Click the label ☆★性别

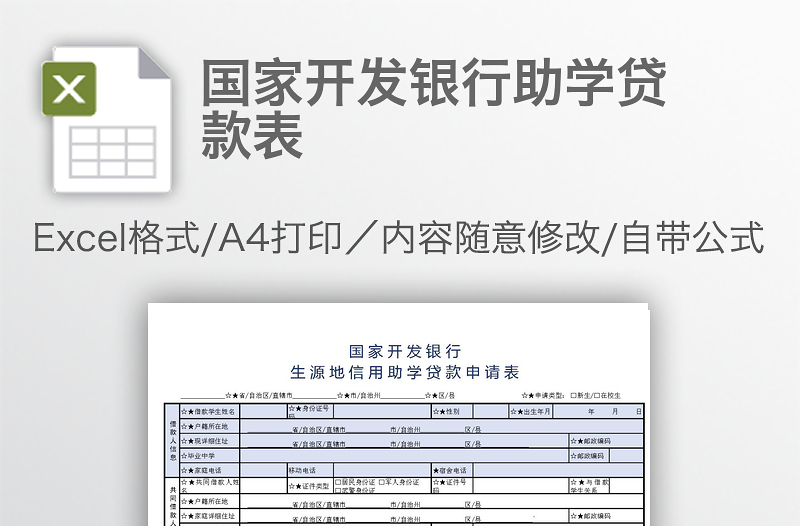point(446,412)
